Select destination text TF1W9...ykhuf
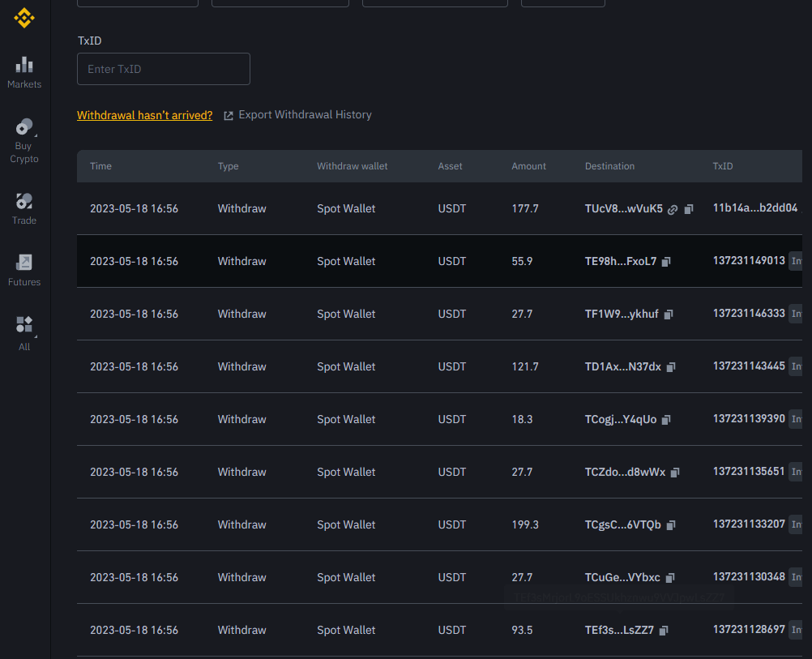Viewport: 812px width, 659px height. click(x=622, y=315)
